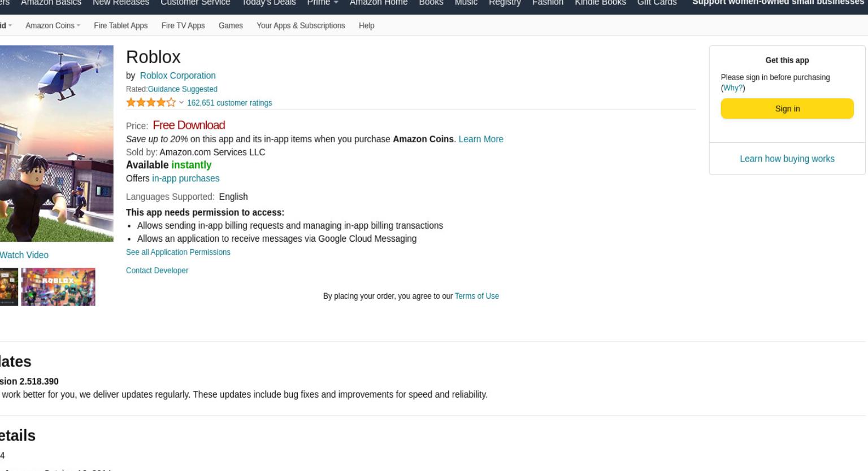Image resolution: width=868 pixels, height=471 pixels.
Task: Click the Google Cloud Messaging permission line
Action: 277,239
